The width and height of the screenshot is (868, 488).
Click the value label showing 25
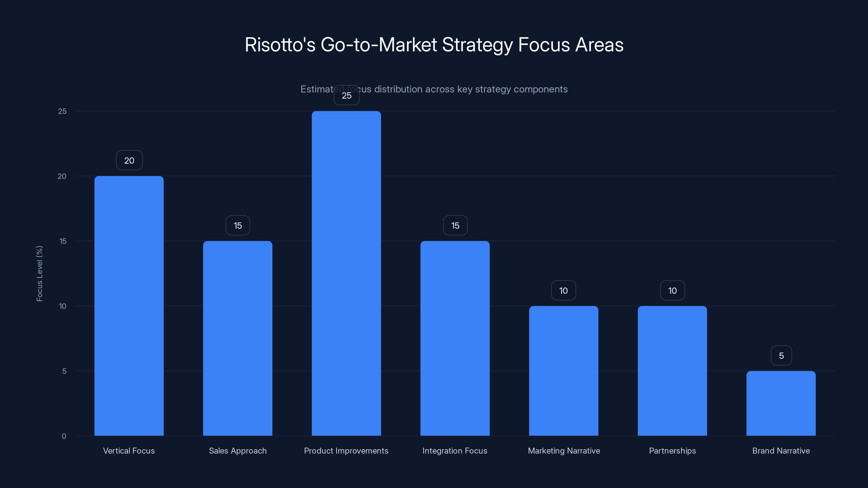coord(346,96)
